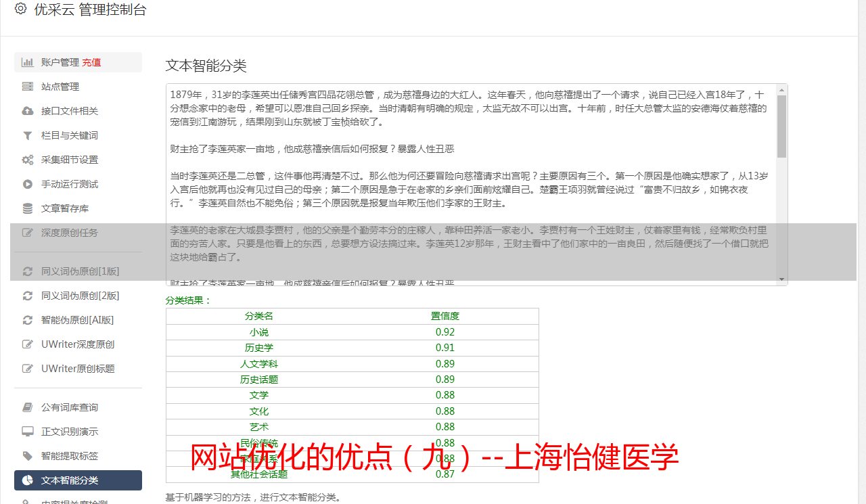Click the 0.92 confidence value
The height and width of the screenshot is (504, 866).
pyautogui.click(x=445, y=332)
